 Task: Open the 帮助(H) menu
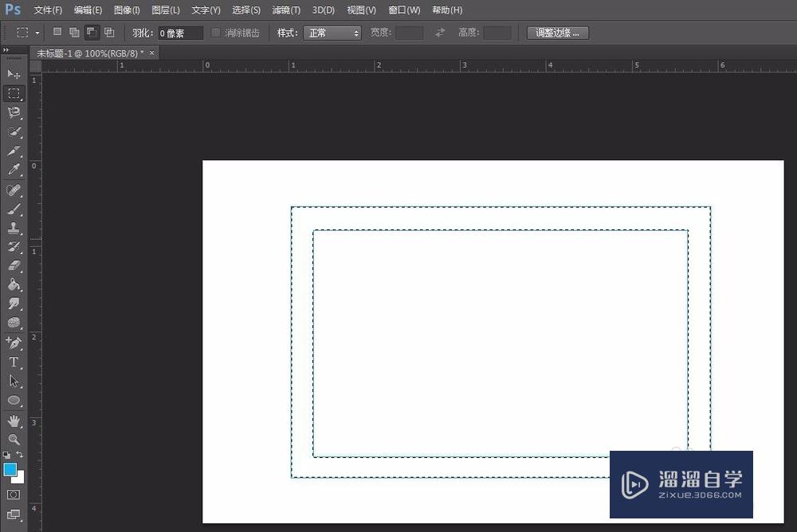447,10
